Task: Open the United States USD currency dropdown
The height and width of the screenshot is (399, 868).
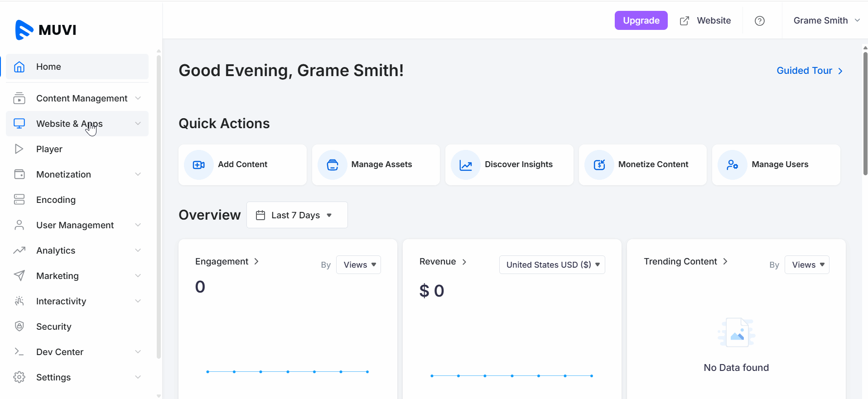Action: [x=552, y=265]
